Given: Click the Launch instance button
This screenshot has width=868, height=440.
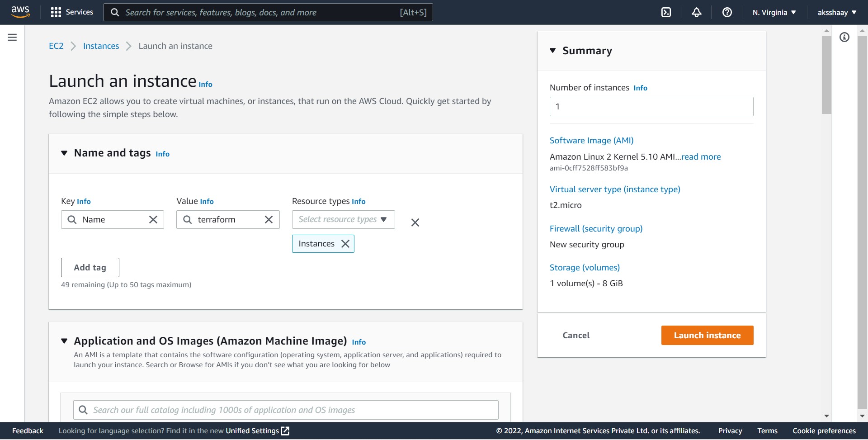Looking at the screenshot, I should (x=707, y=335).
